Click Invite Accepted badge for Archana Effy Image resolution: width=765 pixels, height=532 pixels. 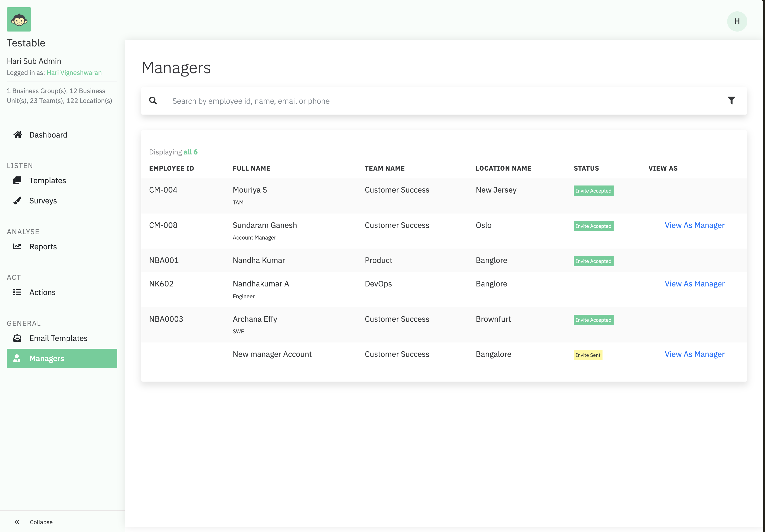pos(593,320)
